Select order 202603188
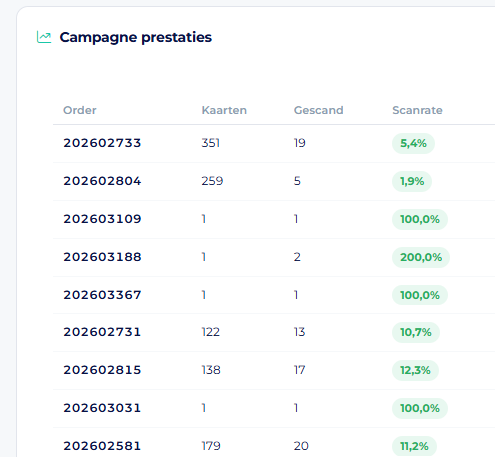The height and width of the screenshot is (457, 495). [102, 257]
